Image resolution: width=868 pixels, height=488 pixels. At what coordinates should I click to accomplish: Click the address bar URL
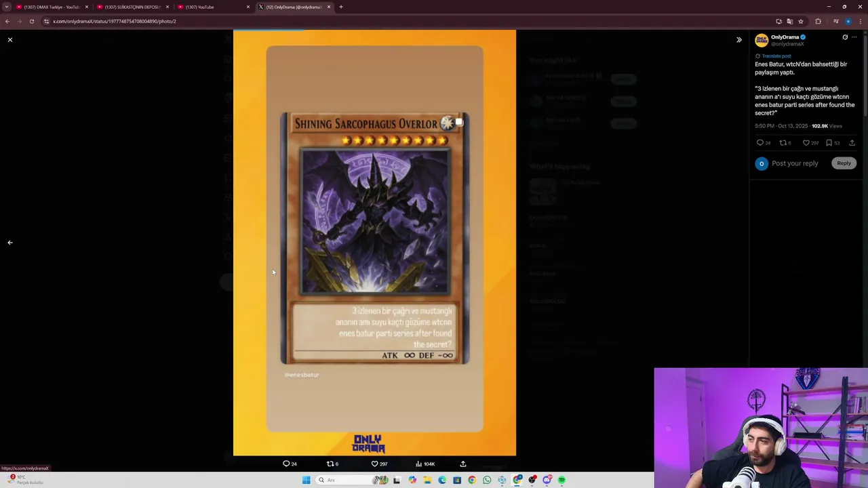(x=114, y=21)
